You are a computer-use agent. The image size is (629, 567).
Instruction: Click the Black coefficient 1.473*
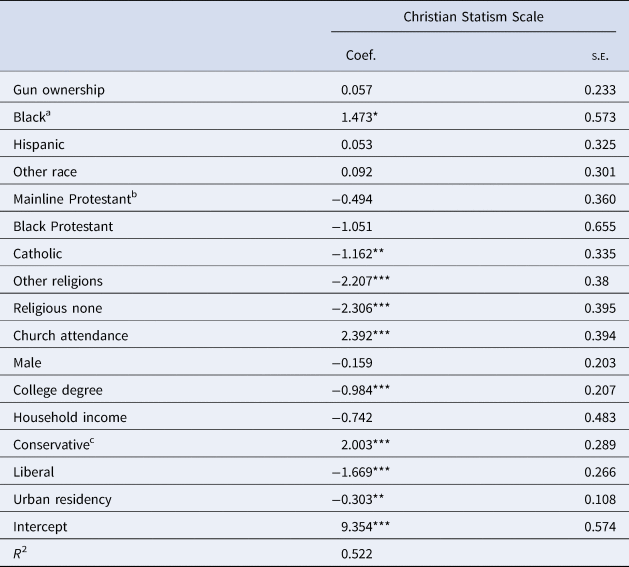(365, 117)
